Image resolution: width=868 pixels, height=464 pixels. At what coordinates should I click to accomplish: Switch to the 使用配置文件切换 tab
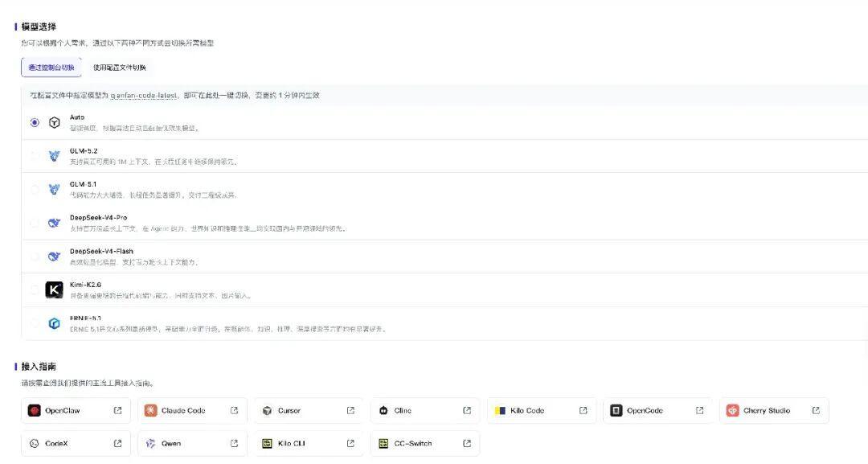coord(120,68)
